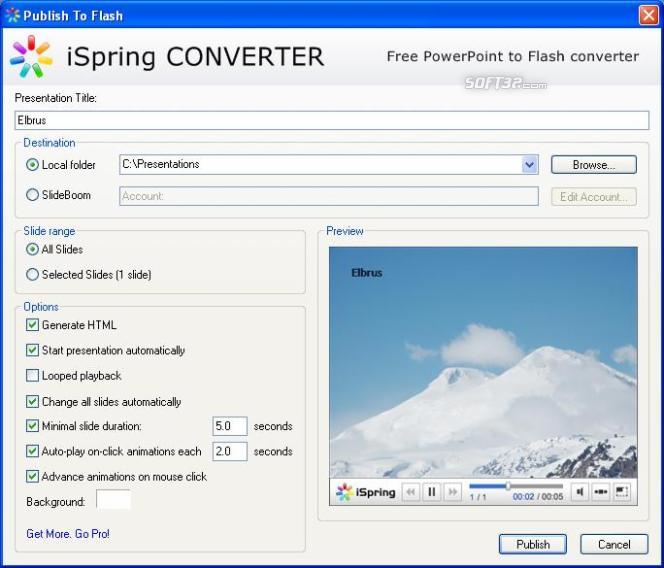Click the Elbrus mountain preview image
This screenshot has width=664, height=568.
click(x=483, y=363)
